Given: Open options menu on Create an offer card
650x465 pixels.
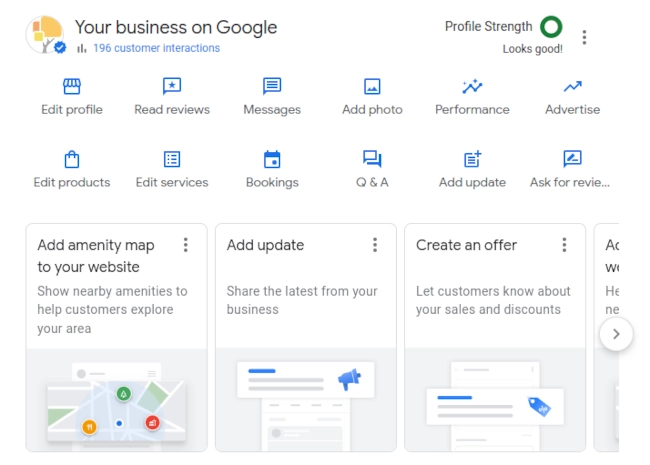Looking at the screenshot, I should pyautogui.click(x=564, y=245).
